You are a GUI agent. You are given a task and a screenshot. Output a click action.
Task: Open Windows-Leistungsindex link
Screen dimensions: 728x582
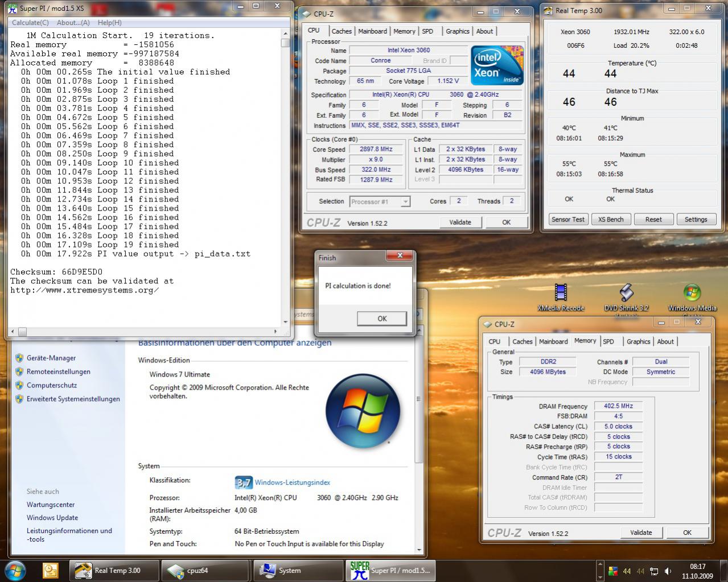[x=293, y=482]
